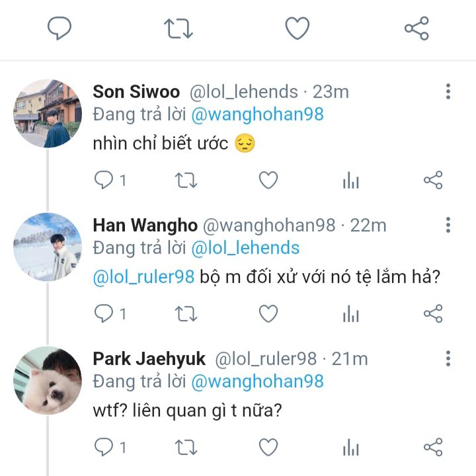The height and width of the screenshot is (476, 476).
Task: Open Park Jaehyuk's dog avatar
Action: [x=47, y=380]
